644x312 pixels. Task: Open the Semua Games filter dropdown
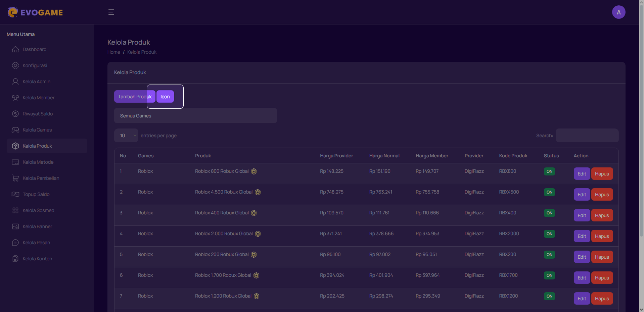[195, 116]
